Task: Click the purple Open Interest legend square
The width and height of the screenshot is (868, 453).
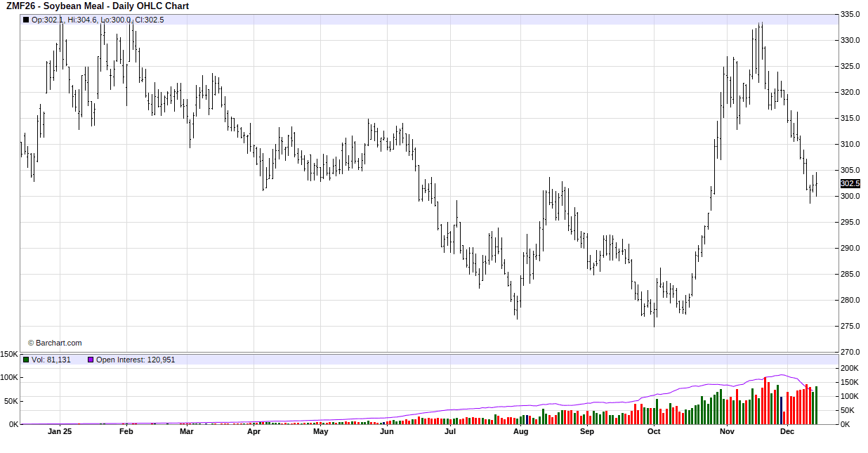Action: (91, 360)
